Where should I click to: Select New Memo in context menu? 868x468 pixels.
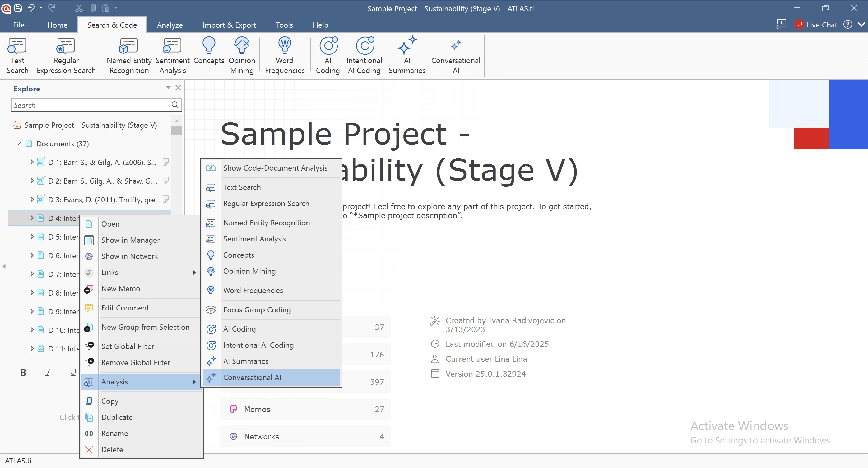pyautogui.click(x=141, y=289)
